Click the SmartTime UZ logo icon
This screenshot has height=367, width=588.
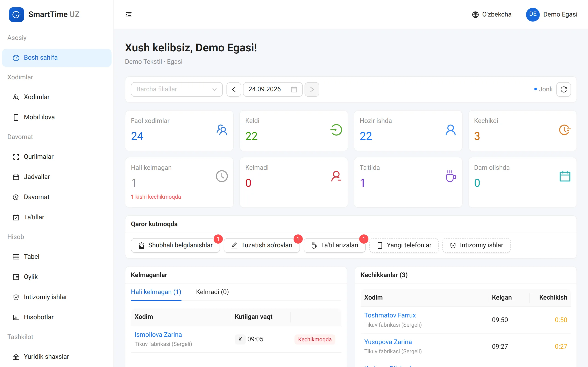pyautogui.click(x=17, y=14)
